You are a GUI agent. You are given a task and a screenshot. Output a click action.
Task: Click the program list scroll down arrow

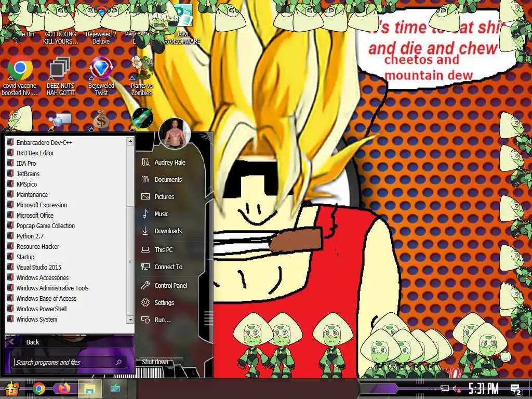pos(130,320)
